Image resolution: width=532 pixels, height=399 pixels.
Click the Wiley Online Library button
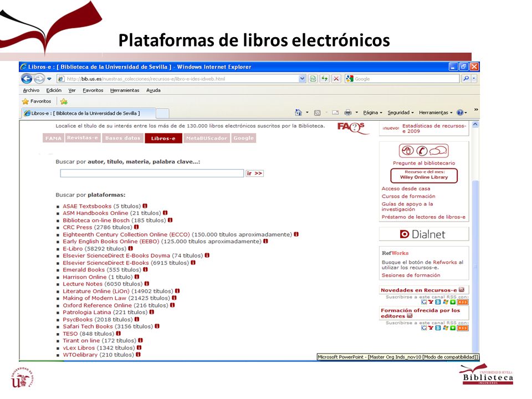click(x=424, y=176)
